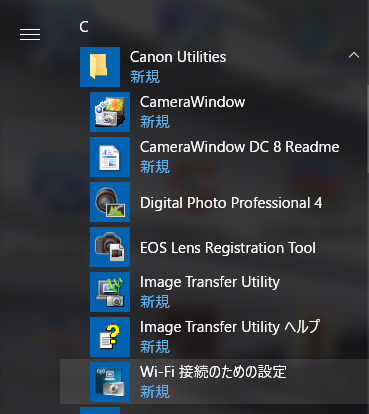The image size is (369, 414).
Task: Click the Canon Utilities yellow folder icon
Action: click(100, 67)
